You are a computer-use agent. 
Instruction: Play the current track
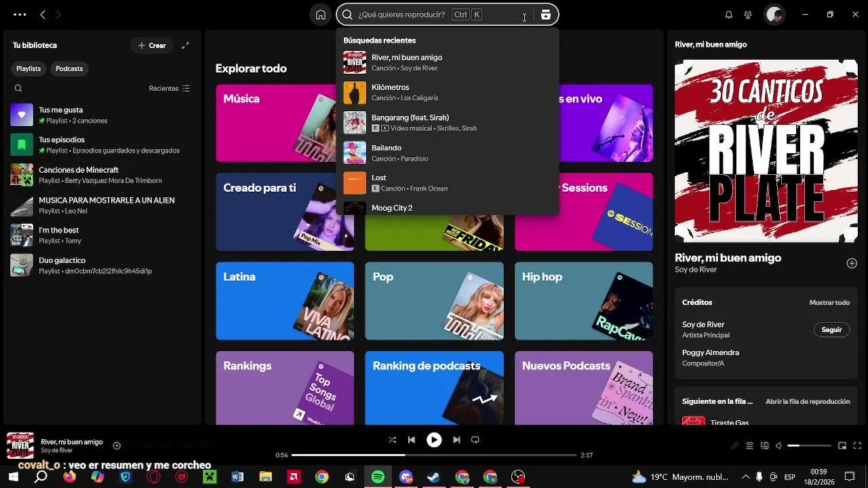click(x=434, y=440)
